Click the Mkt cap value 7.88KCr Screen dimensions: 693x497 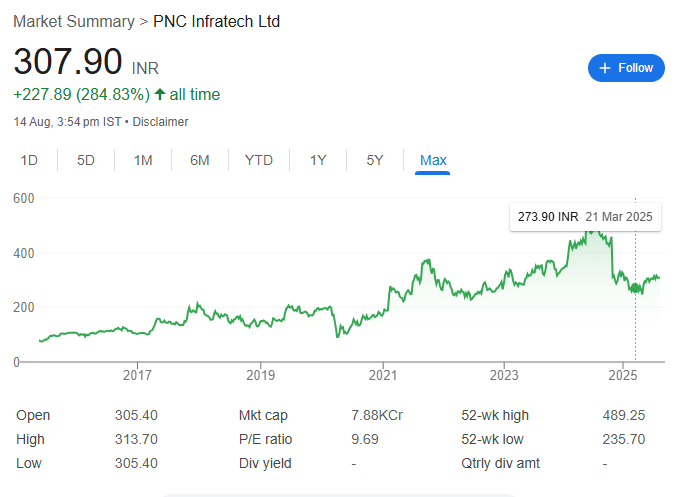(x=377, y=415)
